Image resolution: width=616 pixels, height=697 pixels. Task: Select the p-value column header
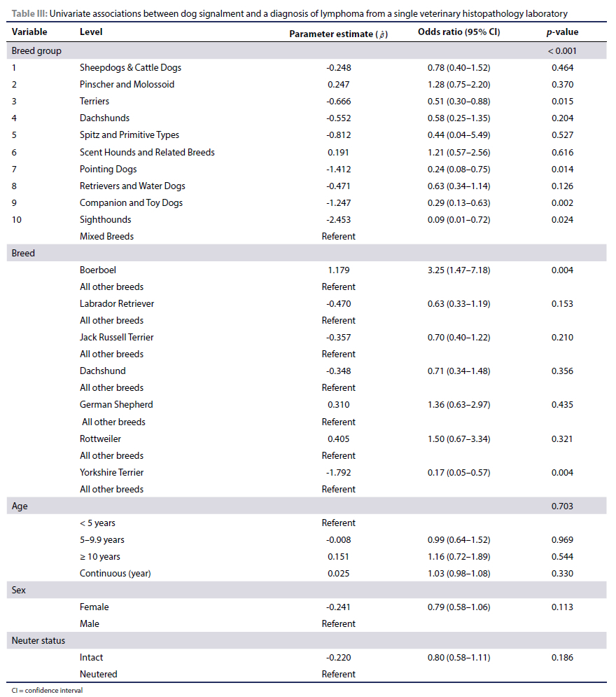(x=562, y=32)
